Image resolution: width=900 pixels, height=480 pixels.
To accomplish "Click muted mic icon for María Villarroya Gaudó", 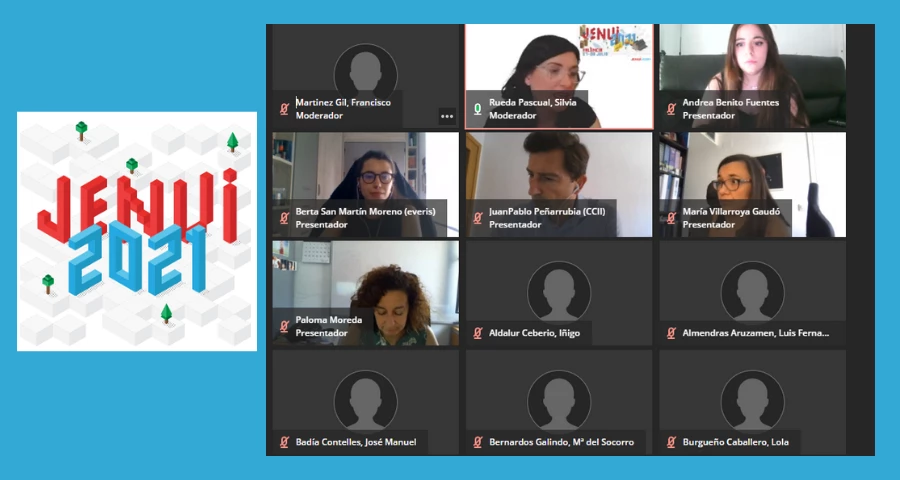I will [671, 218].
